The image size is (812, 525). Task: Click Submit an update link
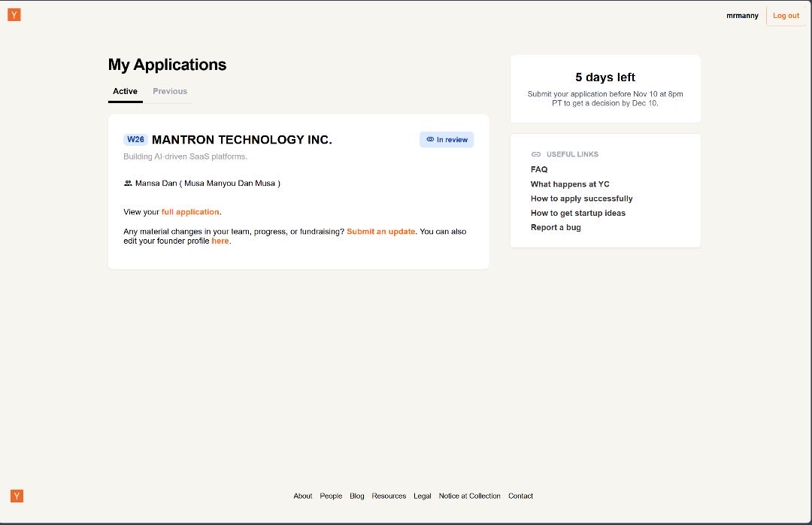tap(380, 232)
